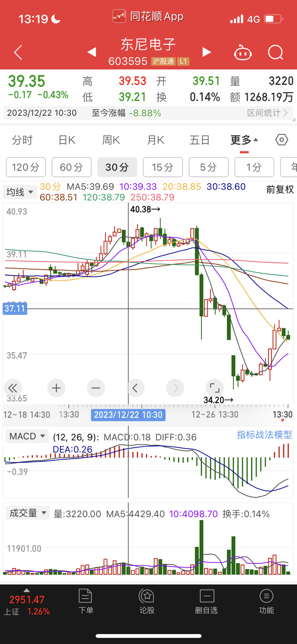Screen dimensions: 297x644
Task: Select the 5分 period
Action: (x=208, y=167)
